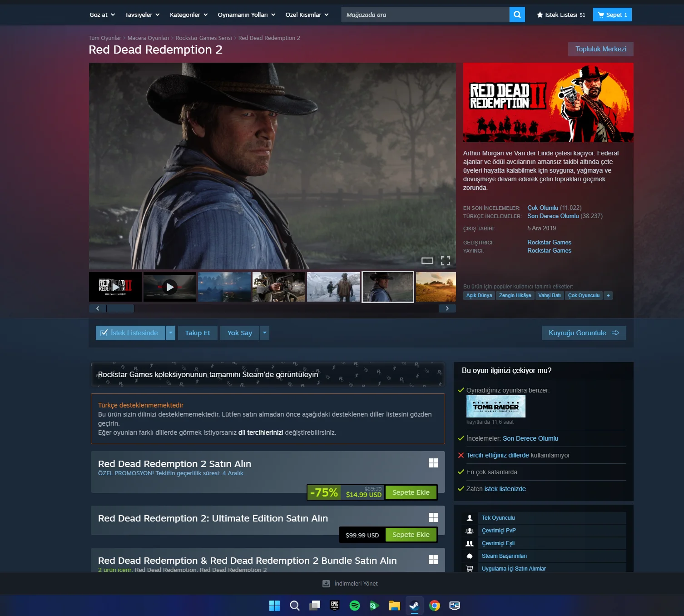This screenshot has width=684, height=616.
Task: Toggle theater mode on the media viewer
Action: tap(427, 261)
